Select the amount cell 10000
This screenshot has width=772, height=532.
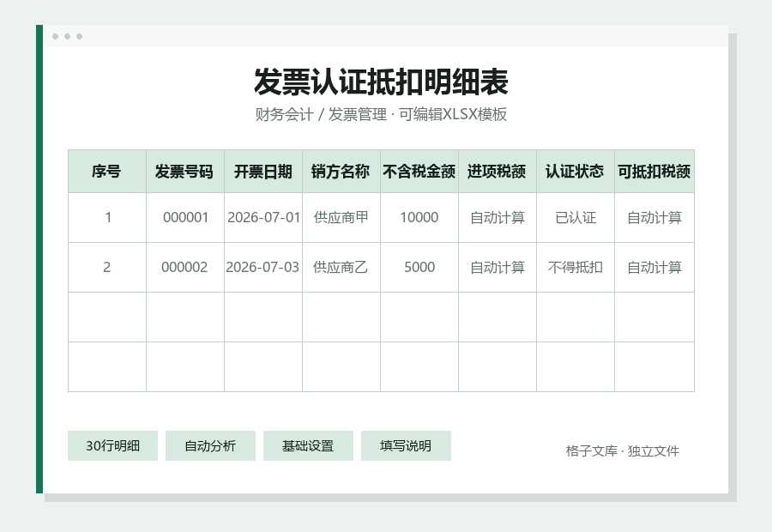(419, 218)
